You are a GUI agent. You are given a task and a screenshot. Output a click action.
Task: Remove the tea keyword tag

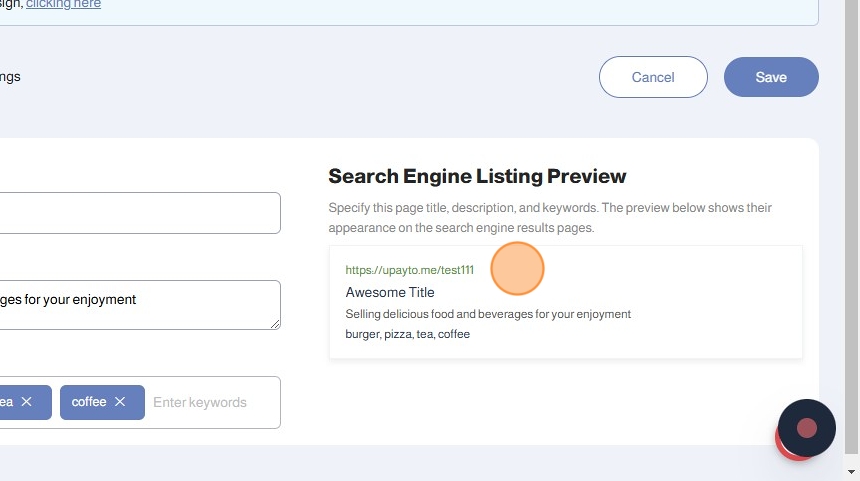[27, 402]
